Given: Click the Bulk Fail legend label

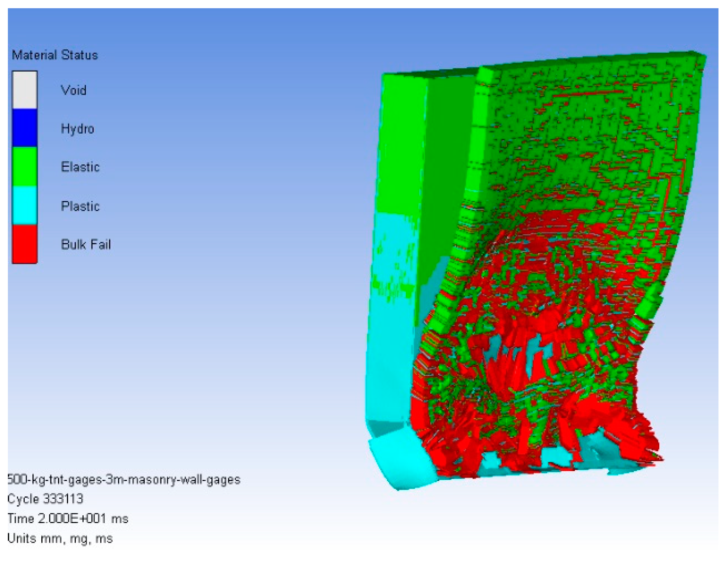Looking at the screenshot, I should [x=86, y=245].
